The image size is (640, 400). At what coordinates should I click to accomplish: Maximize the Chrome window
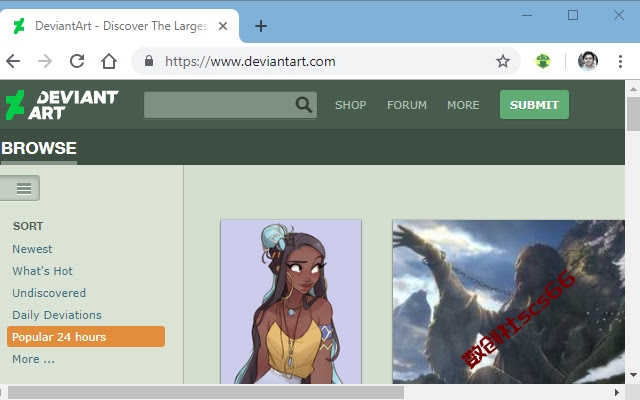coord(573,16)
